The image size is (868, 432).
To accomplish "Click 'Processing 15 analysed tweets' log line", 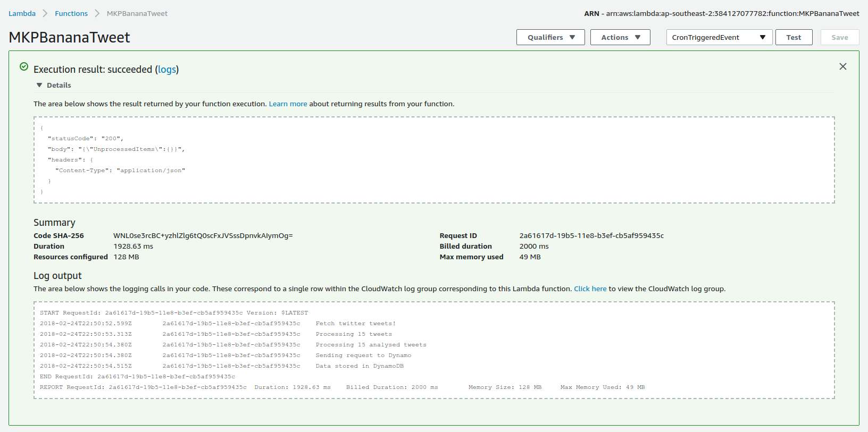I will pyautogui.click(x=233, y=345).
